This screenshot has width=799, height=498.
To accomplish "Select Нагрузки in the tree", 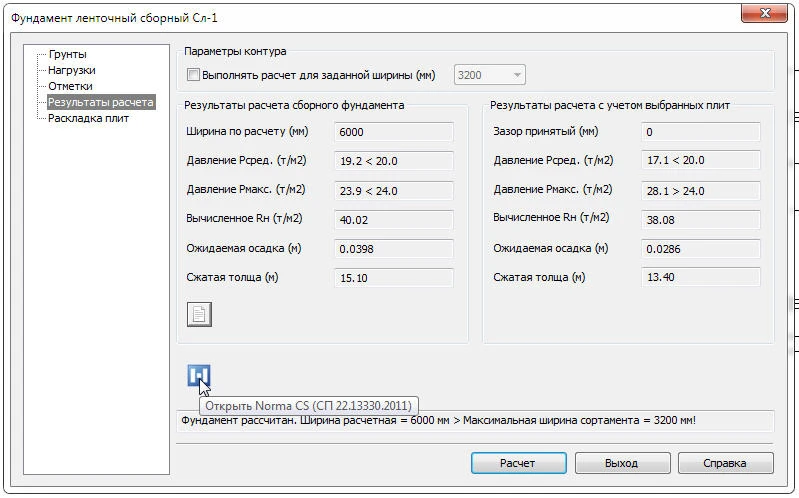I will click(71, 70).
